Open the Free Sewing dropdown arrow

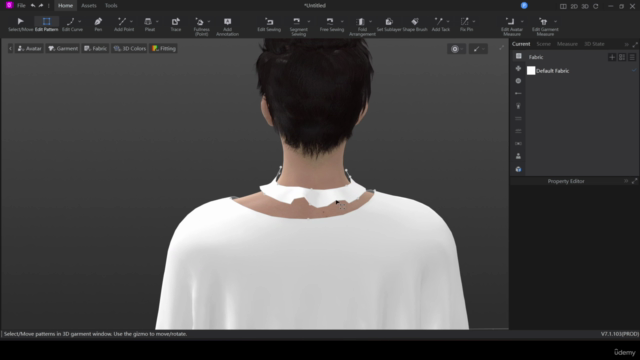click(x=342, y=21)
